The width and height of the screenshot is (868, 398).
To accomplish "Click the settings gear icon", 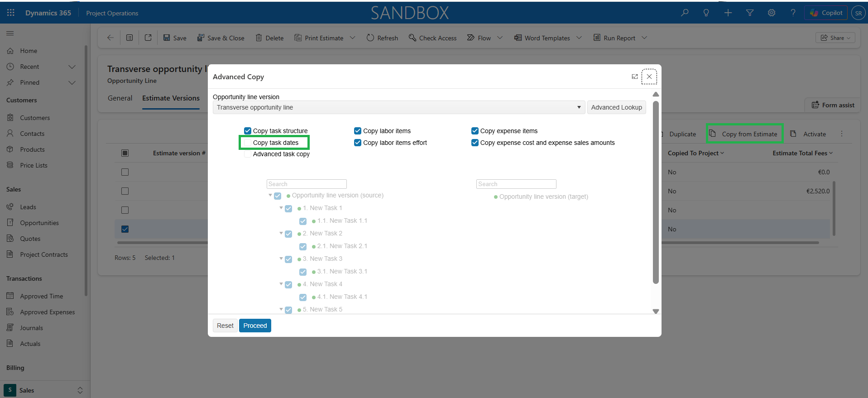I will (772, 13).
